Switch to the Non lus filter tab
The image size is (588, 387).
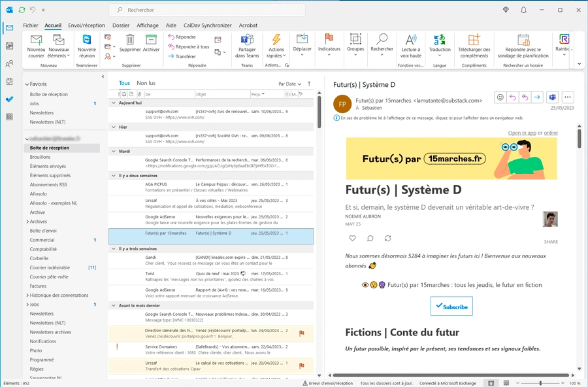tap(146, 84)
